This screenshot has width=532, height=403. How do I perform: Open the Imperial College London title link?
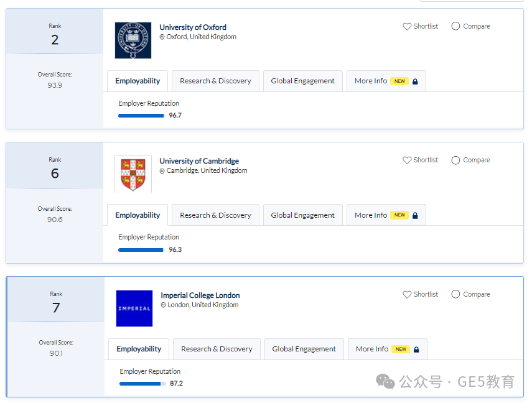coord(200,295)
